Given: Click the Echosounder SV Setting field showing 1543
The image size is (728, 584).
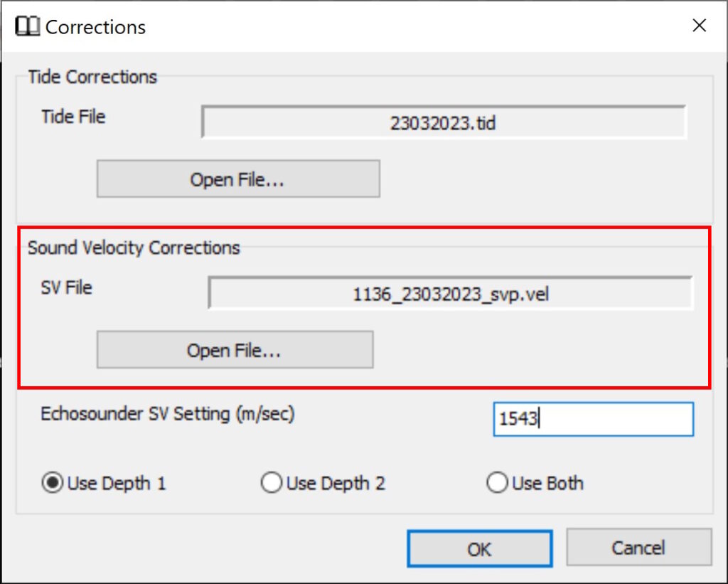Looking at the screenshot, I should click(593, 420).
